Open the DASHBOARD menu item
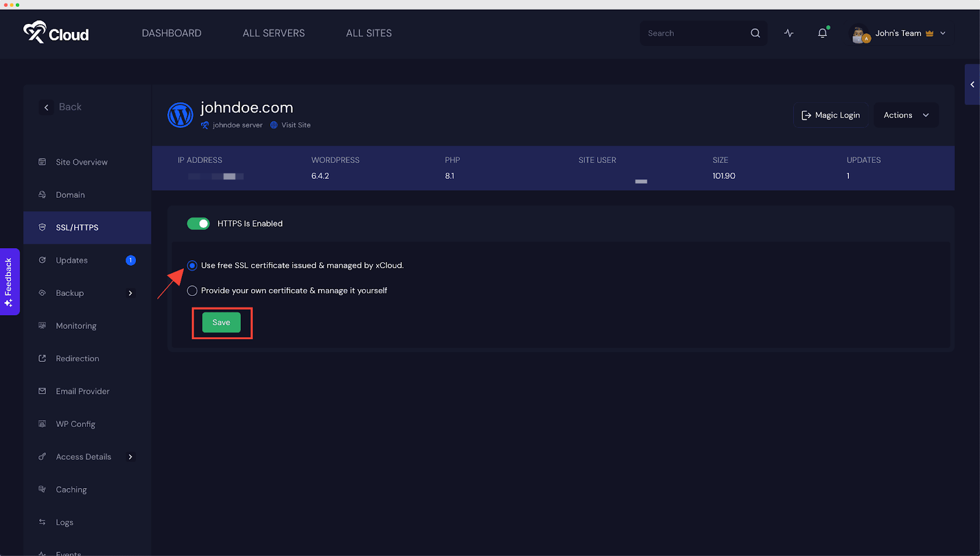Image resolution: width=980 pixels, height=556 pixels. pyautogui.click(x=171, y=33)
